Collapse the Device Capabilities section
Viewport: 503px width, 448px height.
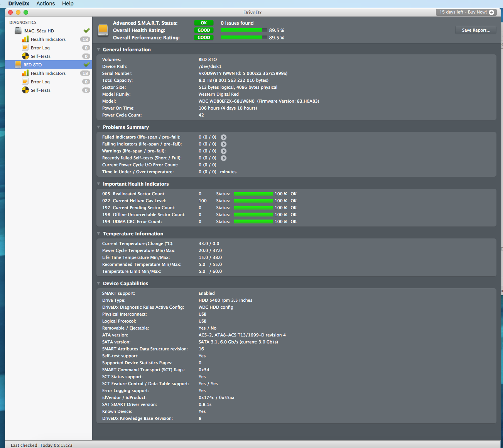[99, 283]
